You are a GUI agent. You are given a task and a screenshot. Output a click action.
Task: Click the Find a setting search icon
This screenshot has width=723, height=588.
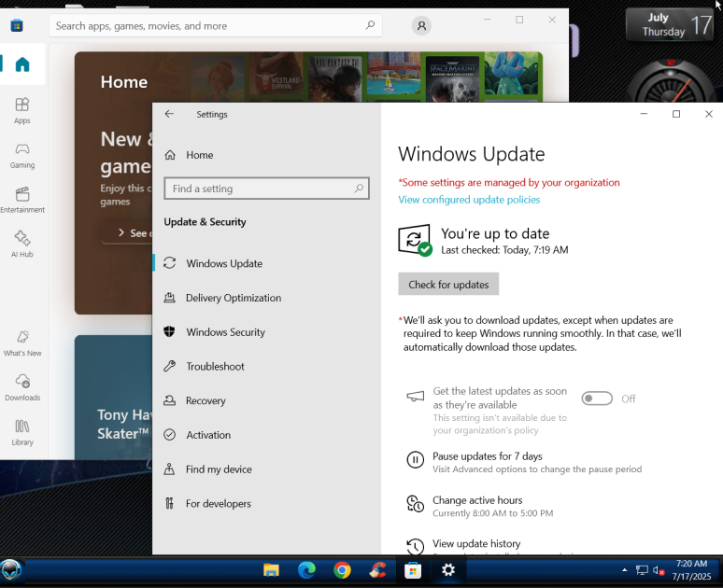point(359,188)
